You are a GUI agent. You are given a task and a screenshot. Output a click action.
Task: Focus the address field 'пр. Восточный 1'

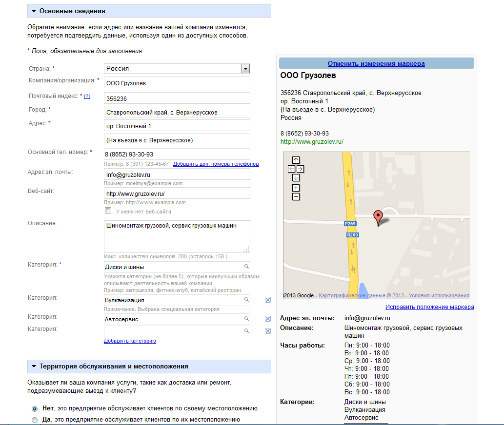pos(177,126)
